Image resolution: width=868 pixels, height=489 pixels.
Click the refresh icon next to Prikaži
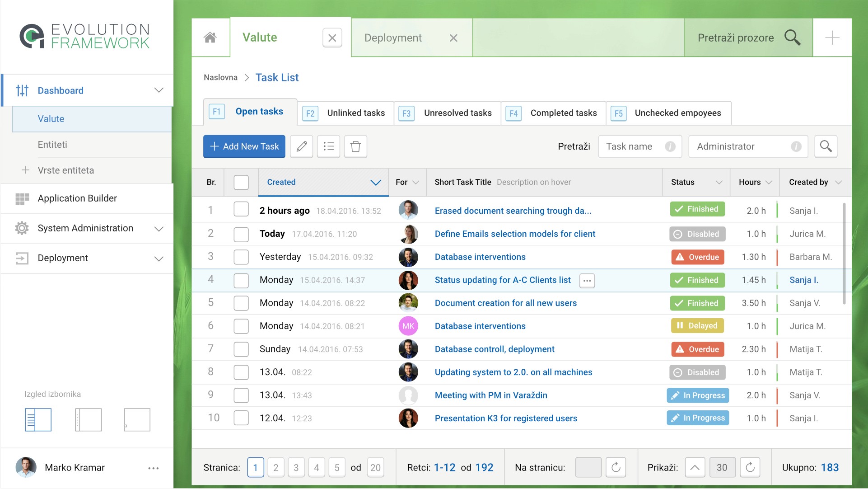pyautogui.click(x=750, y=467)
